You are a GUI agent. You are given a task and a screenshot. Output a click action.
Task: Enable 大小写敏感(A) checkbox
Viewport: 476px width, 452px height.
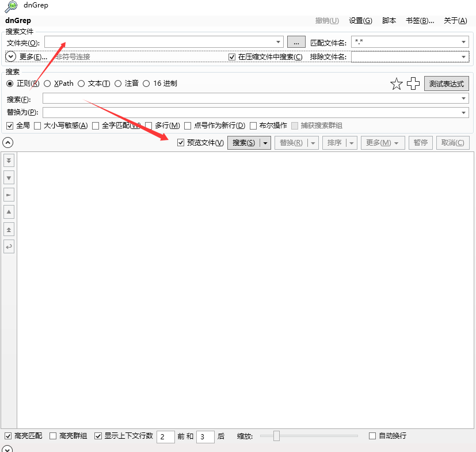(37, 126)
